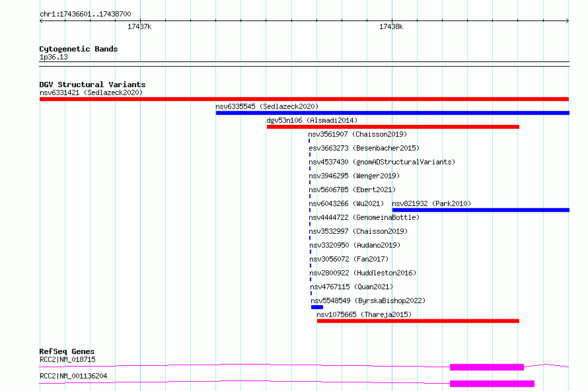588x391 pixels.
Task: Click the nsv6331421 (Sedlazeck2020) red variant bar
Action: click(x=304, y=99)
